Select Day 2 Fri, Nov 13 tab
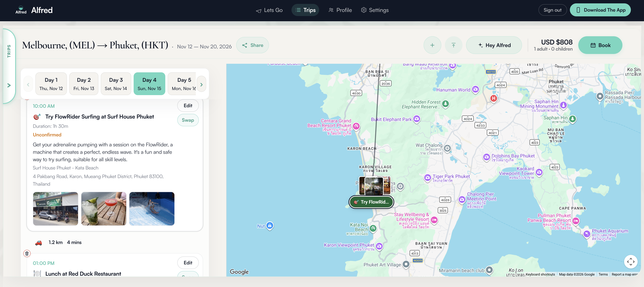644x287 pixels. pyautogui.click(x=84, y=84)
